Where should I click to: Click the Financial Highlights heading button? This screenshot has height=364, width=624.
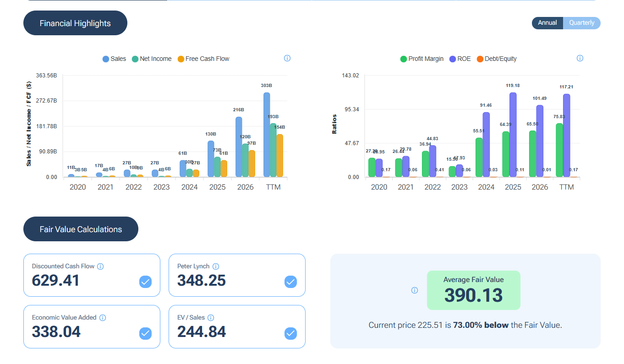(x=75, y=23)
